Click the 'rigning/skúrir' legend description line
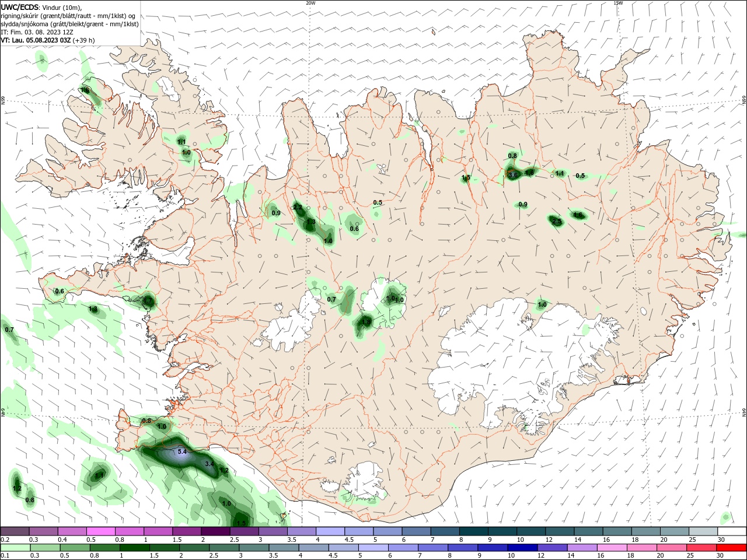Image resolution: width=747 pixels, height=560 pixels. point(68,16)
